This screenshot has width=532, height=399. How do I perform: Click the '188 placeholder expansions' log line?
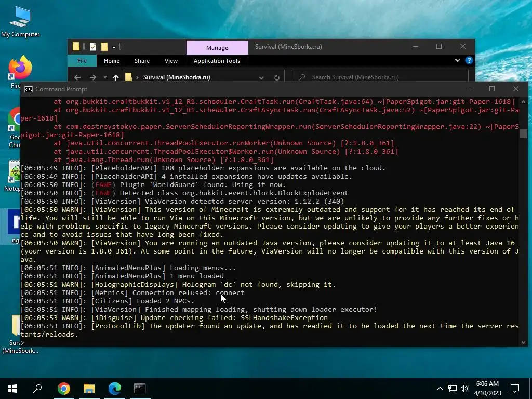pyautogui.click(x=203, y=168)
